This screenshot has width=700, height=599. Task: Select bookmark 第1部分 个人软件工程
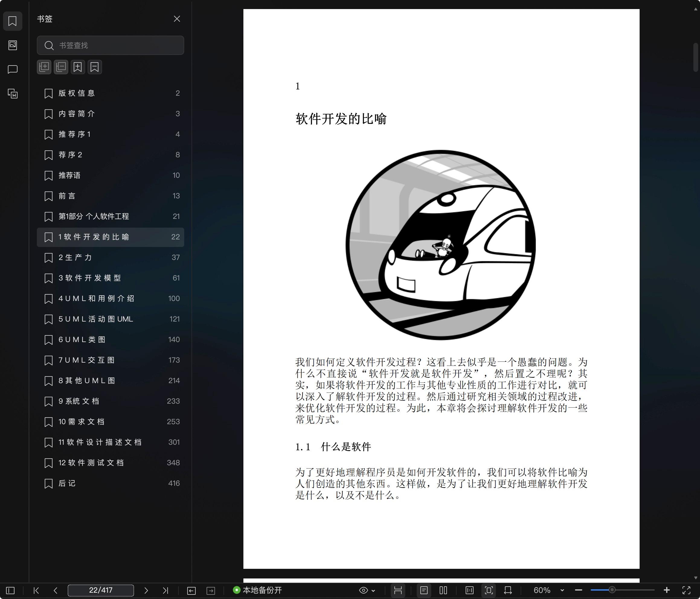111,216
